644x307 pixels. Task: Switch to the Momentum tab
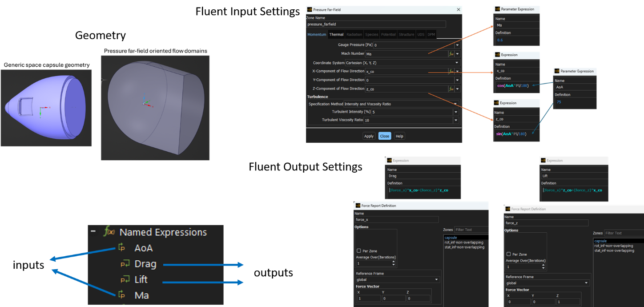317,35
